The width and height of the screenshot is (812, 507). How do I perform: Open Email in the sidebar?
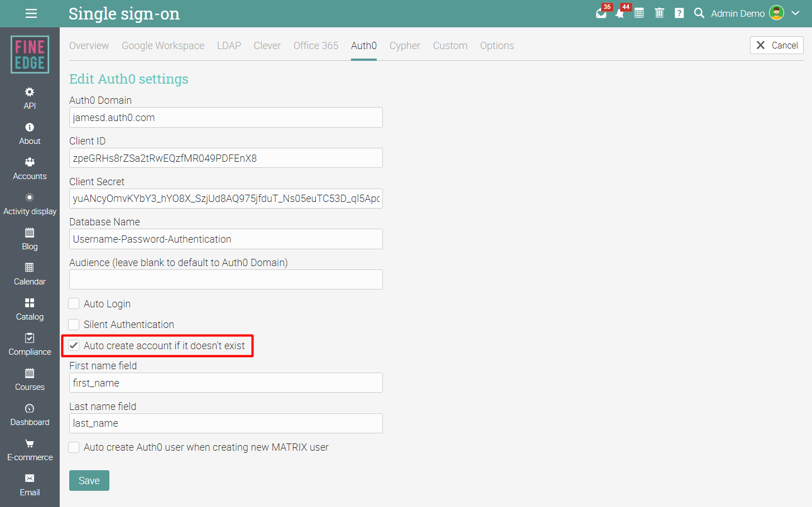(x=30, y=485)
